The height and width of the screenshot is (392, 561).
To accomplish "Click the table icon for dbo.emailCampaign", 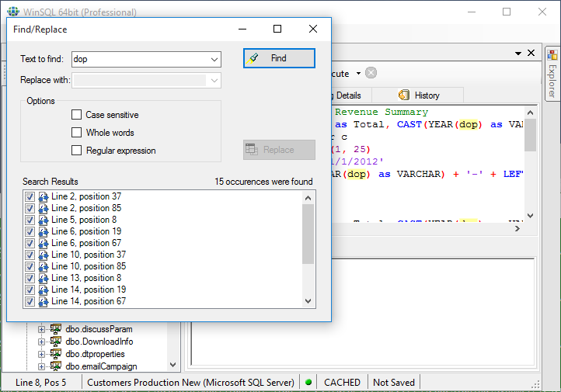I will (x=55, y=366).
